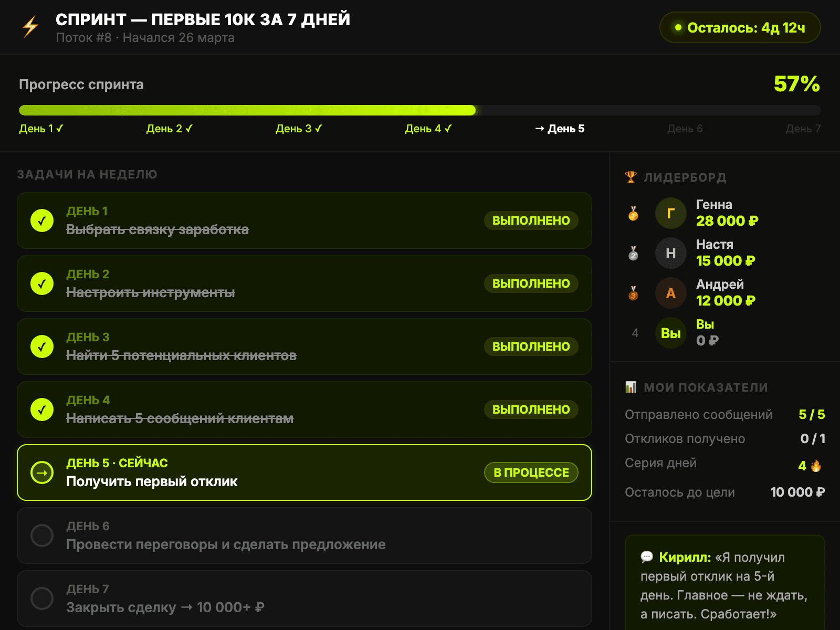Click the Прогресс спринта label
The width and height of the screenshot is (840, 630).
pos(81,85)
